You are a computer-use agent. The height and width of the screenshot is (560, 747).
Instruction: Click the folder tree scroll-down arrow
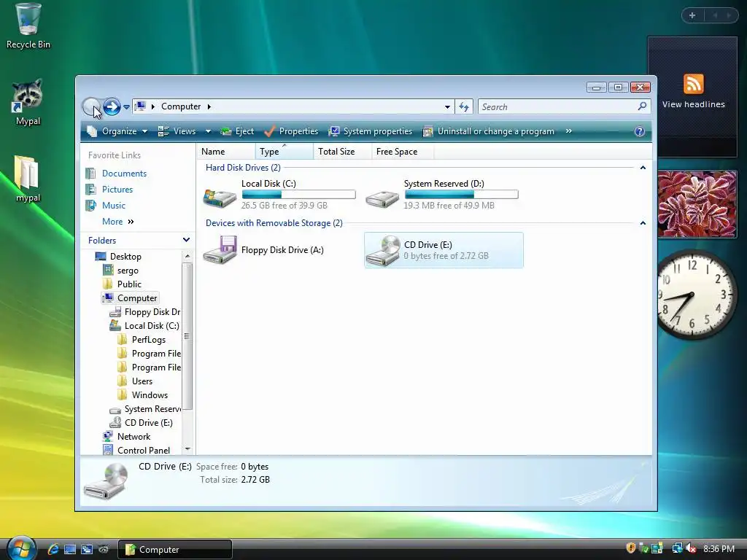(x=187, y=449)
